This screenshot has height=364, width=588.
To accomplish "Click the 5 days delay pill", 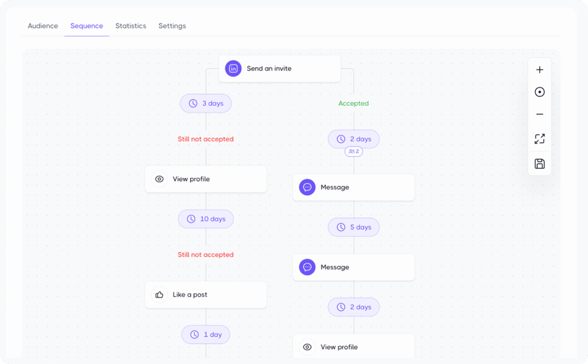I will click(354, 227).
